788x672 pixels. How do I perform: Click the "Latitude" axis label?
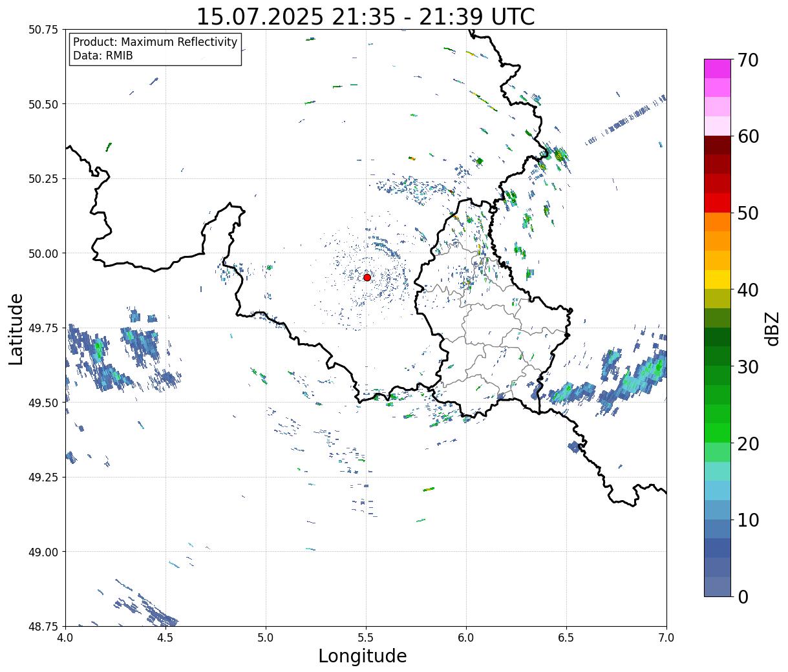[16, 328]
